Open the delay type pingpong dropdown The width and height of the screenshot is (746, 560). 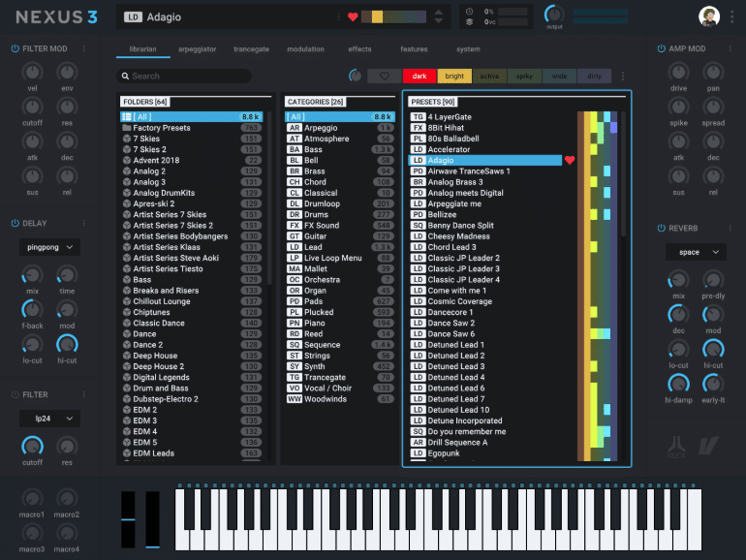point(49,247)
